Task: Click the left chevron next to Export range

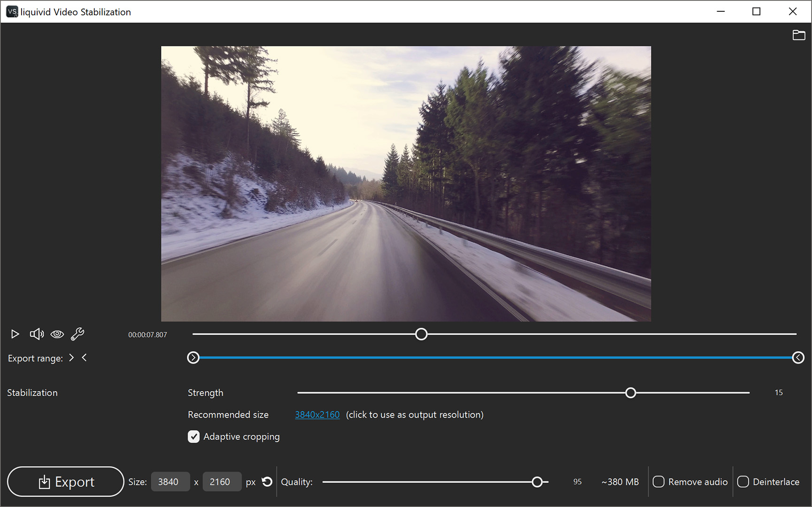Action: [85, 358]
